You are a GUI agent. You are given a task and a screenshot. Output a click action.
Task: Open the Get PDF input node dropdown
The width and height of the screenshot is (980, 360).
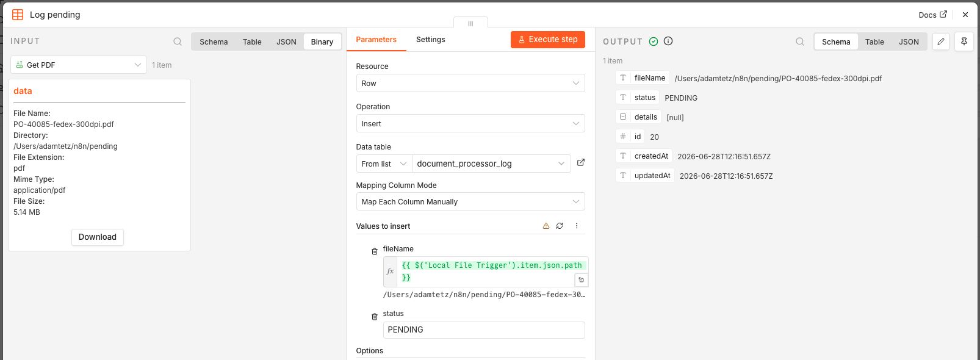click(79, 65)
